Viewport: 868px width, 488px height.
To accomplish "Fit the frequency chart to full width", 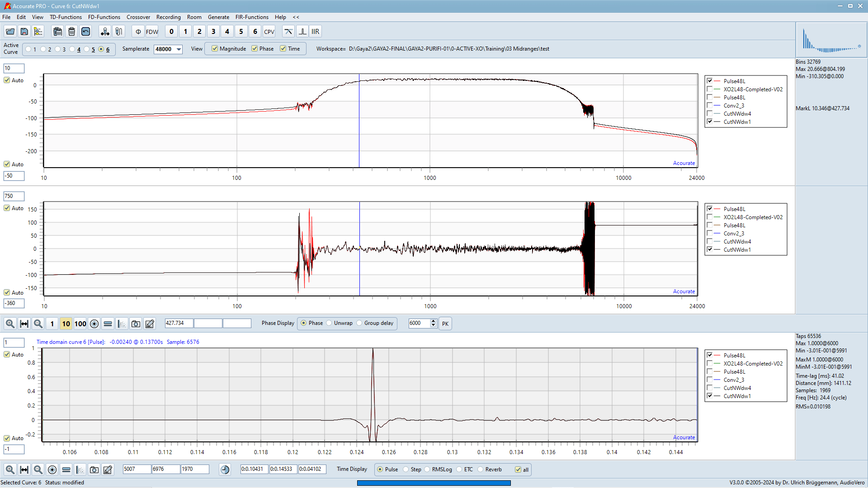I will click(x=24, y=324).
